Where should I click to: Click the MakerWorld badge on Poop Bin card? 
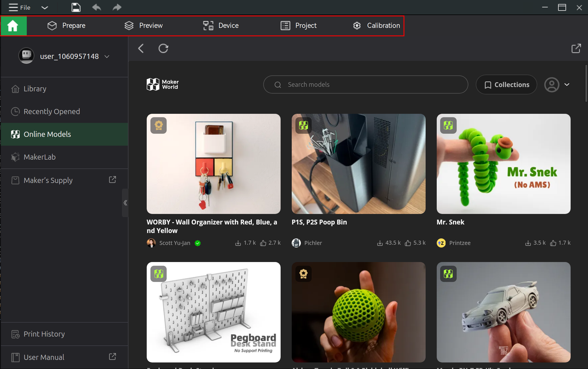304,125
